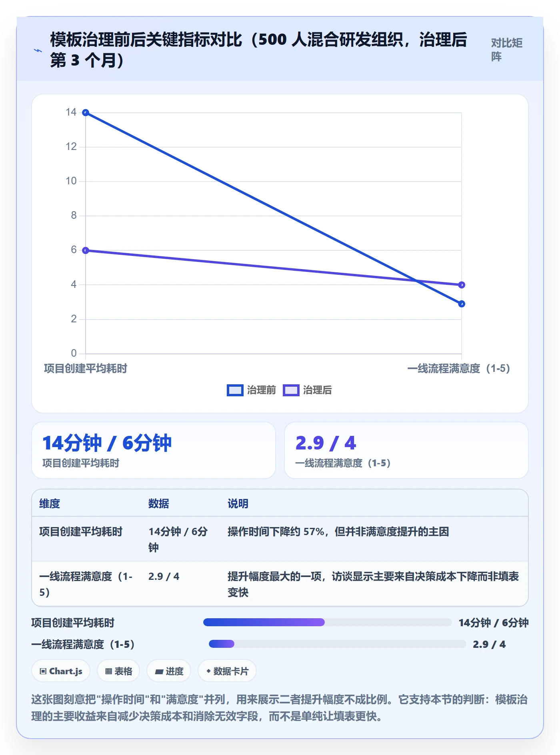Click the 14分钟 / 6分钟 stat card value

tap(107, 443)
